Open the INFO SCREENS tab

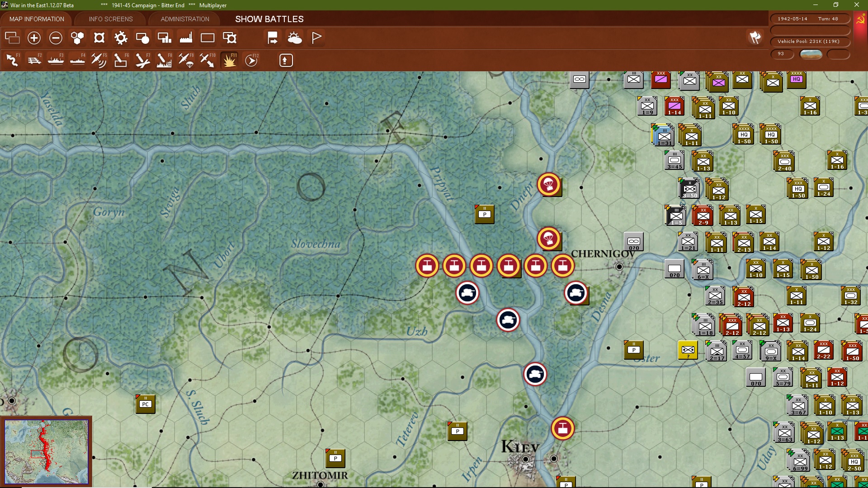coord(111,19)
